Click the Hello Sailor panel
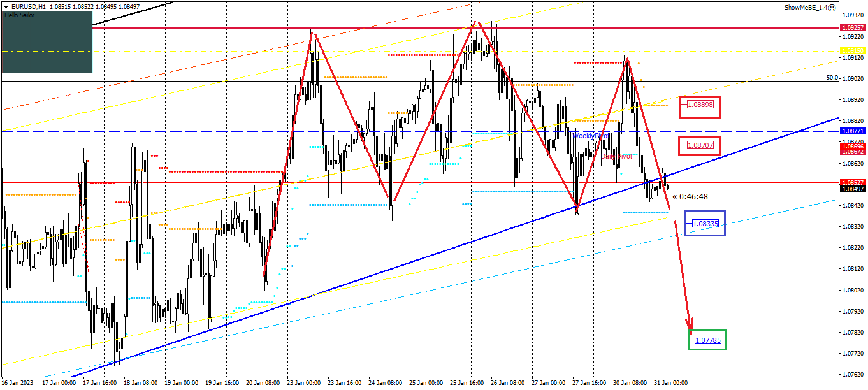The width and height of the screenshot is (868, 390). [x=47, y=42]
